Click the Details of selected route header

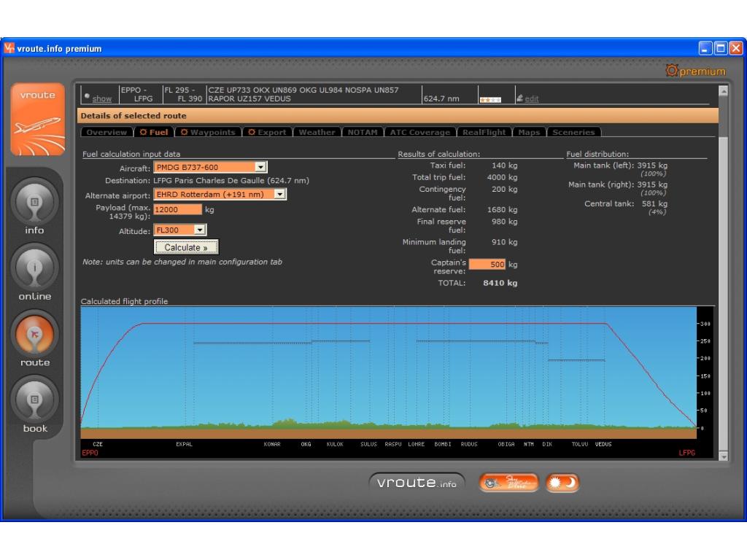[x=398, y=116]
